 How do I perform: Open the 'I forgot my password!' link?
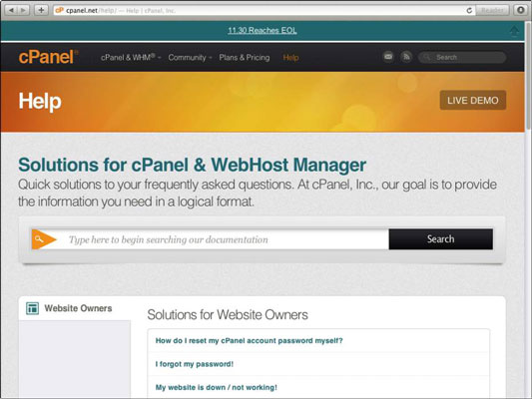195,364
